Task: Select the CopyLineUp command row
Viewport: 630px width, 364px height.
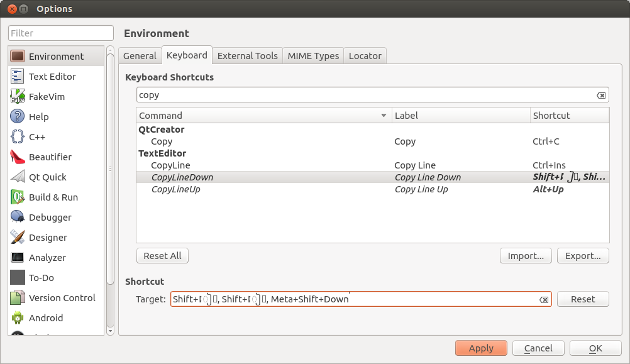Action: tap(175, 189)
